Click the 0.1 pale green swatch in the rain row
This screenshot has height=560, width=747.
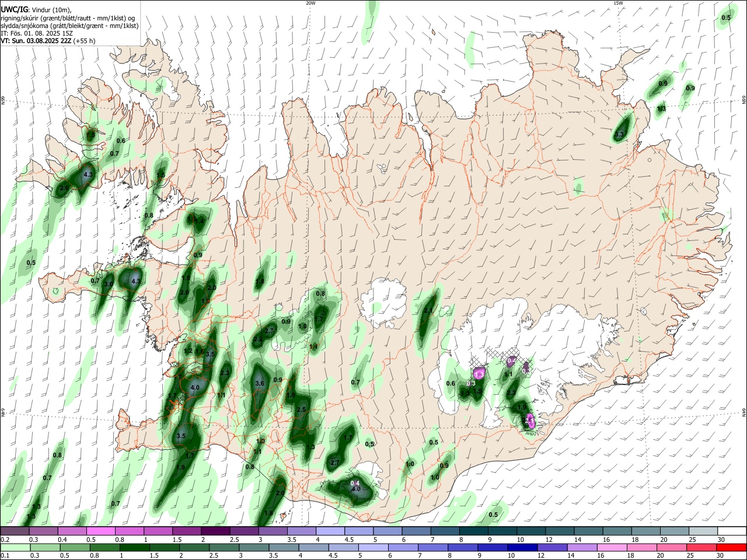[x=16, y=547]
